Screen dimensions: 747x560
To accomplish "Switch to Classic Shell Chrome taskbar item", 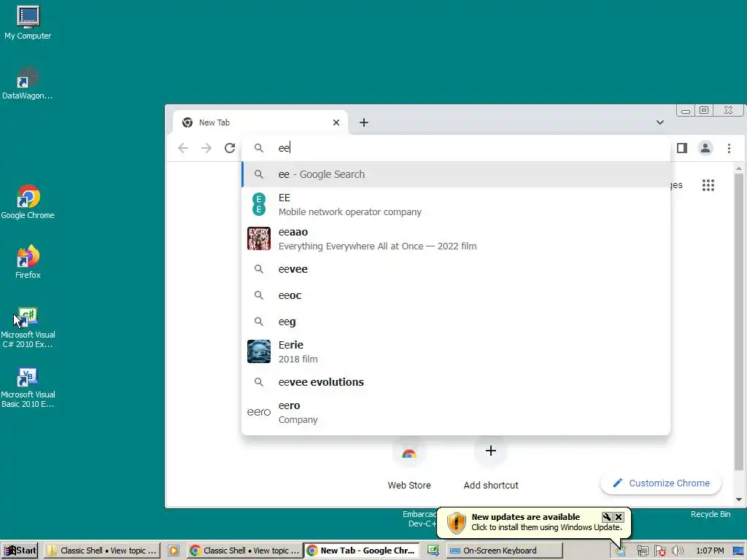I will tap(245, 551).
